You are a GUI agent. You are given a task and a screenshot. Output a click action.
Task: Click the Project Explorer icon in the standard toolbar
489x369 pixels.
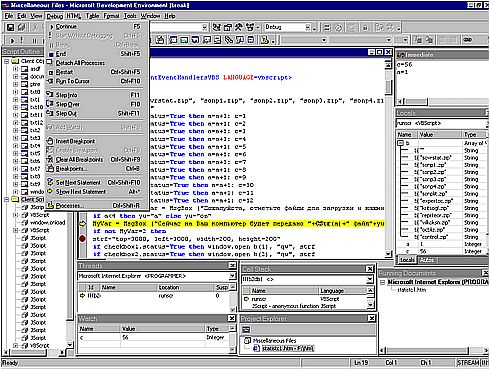pos(217,27)
